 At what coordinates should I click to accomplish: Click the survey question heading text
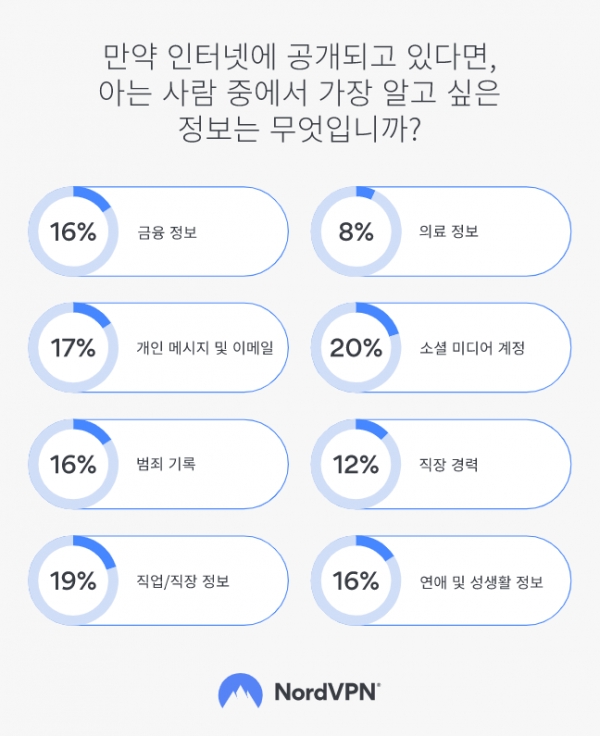(x=300, y=92)
